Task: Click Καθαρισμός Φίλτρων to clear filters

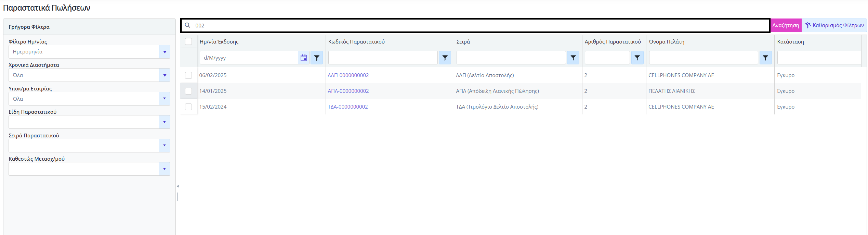Action: coord(834,25)
